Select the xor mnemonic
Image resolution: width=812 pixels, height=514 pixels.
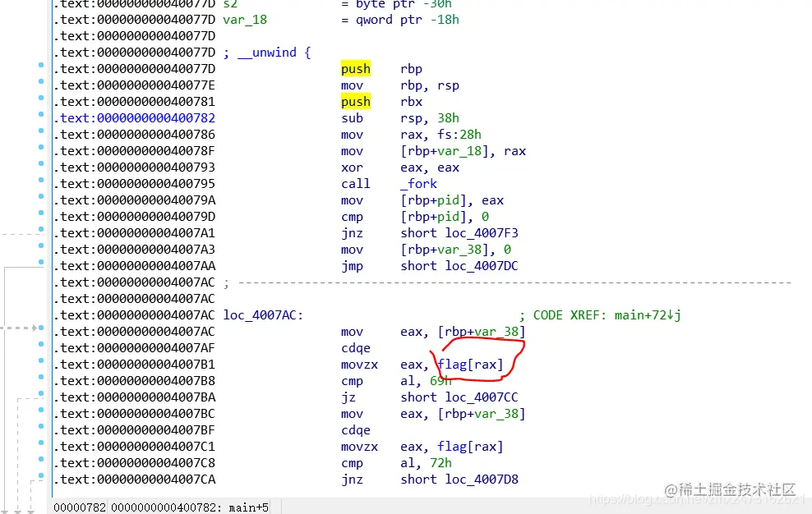[352, 168]
